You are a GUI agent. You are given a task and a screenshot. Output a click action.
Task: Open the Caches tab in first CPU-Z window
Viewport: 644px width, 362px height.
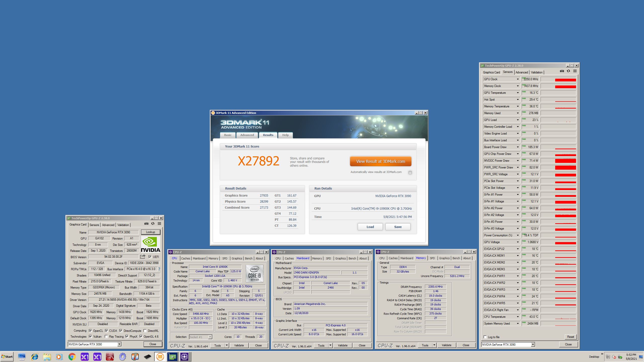185,258
